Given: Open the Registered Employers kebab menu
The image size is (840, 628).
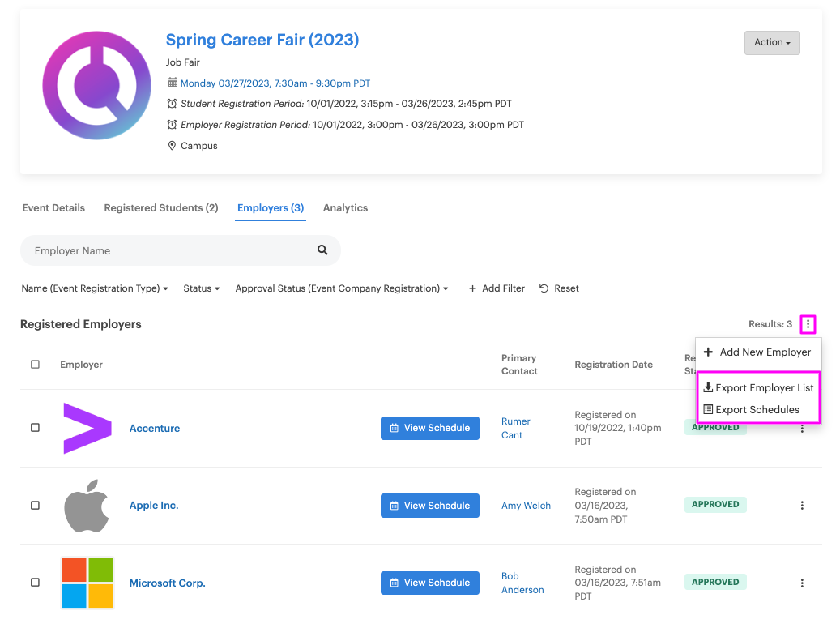Looking at the screenshot, I should pos(808,324).
